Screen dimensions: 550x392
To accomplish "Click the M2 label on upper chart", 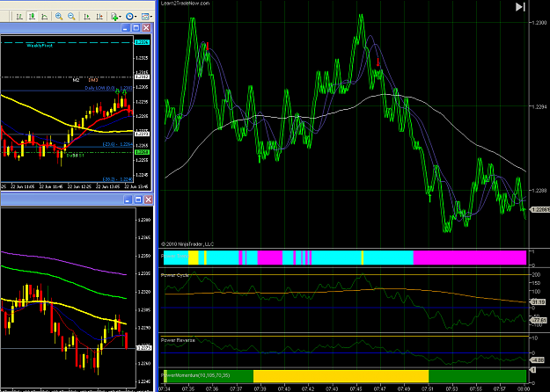I will [76, 80].
